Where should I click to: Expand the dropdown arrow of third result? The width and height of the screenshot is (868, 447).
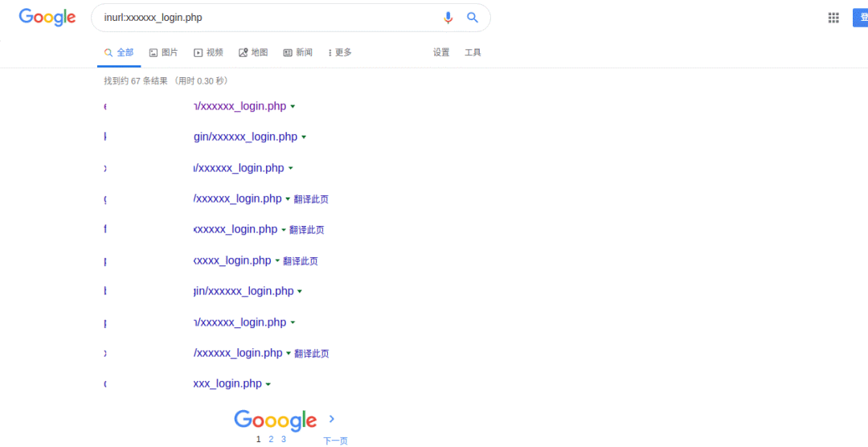pyautogui.click(x=291, y=168)
